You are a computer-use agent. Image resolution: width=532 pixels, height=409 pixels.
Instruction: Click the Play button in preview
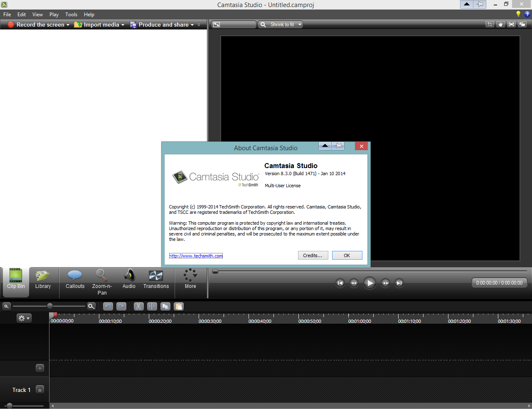(369, 283)
